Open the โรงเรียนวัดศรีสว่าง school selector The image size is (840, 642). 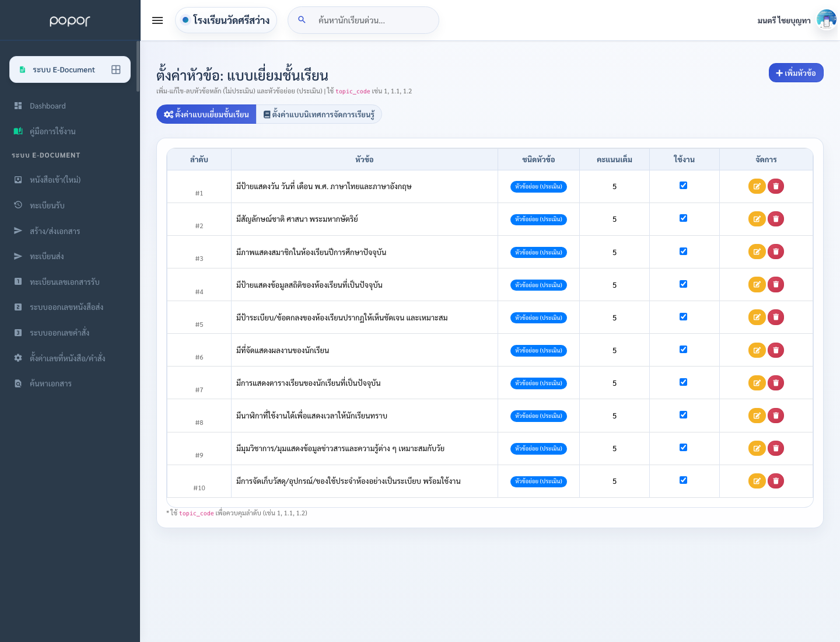coord(226,20)
